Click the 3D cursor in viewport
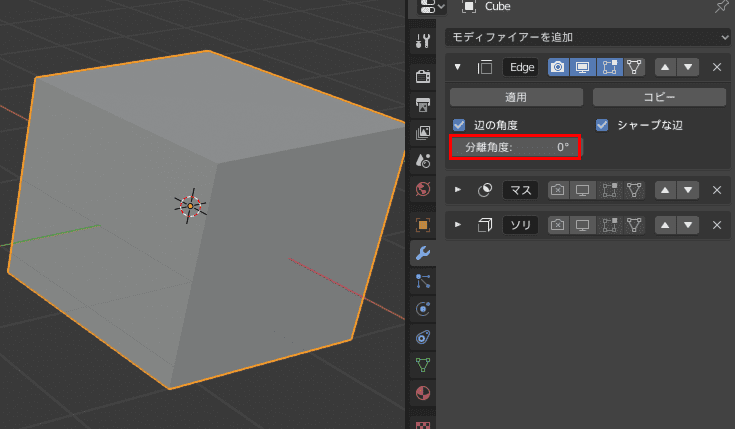Screen dimensions: 735x429 pos(190,206)
